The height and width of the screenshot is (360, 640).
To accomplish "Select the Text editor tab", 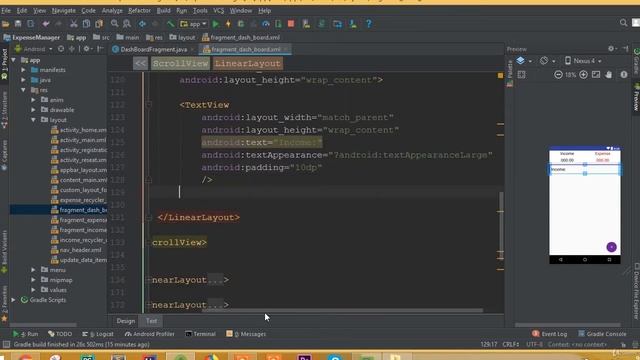I will [151, 321].
